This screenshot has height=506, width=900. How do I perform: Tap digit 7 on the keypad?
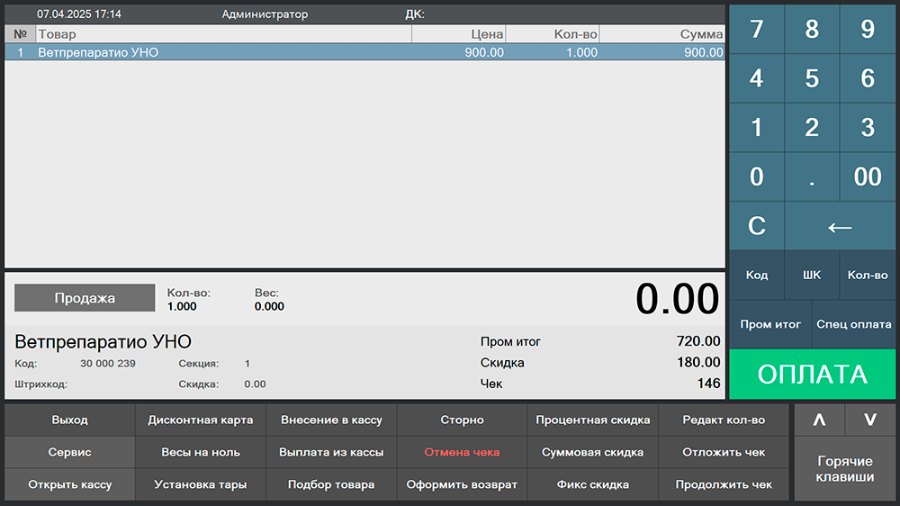click(757, 29)
